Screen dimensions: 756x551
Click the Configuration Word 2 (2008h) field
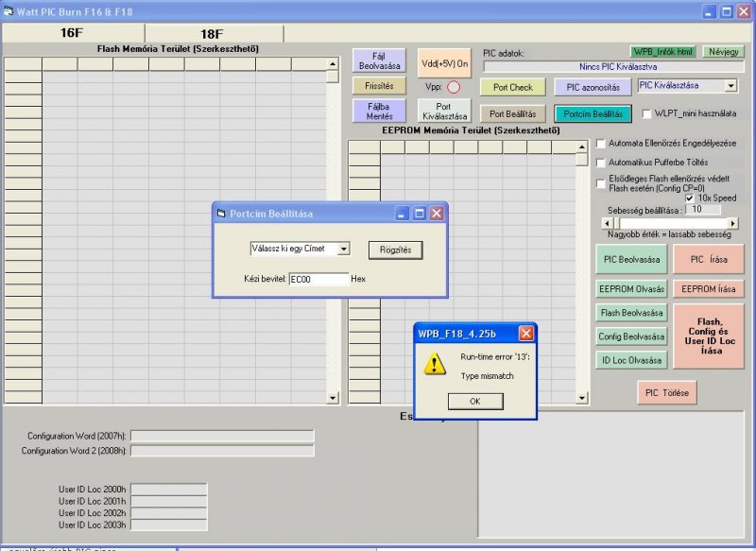(x=222, y=451)
